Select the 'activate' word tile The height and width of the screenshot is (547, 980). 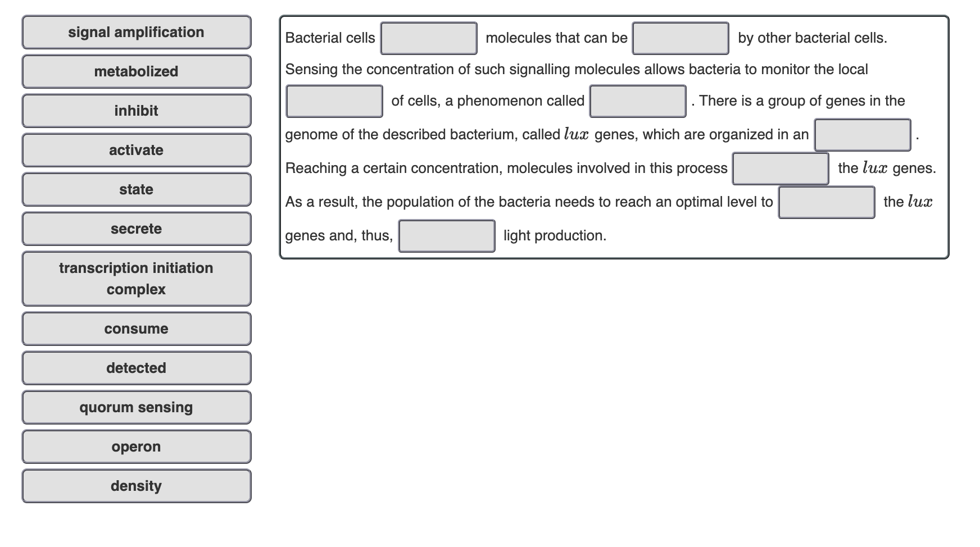click(x=136, y=150)
